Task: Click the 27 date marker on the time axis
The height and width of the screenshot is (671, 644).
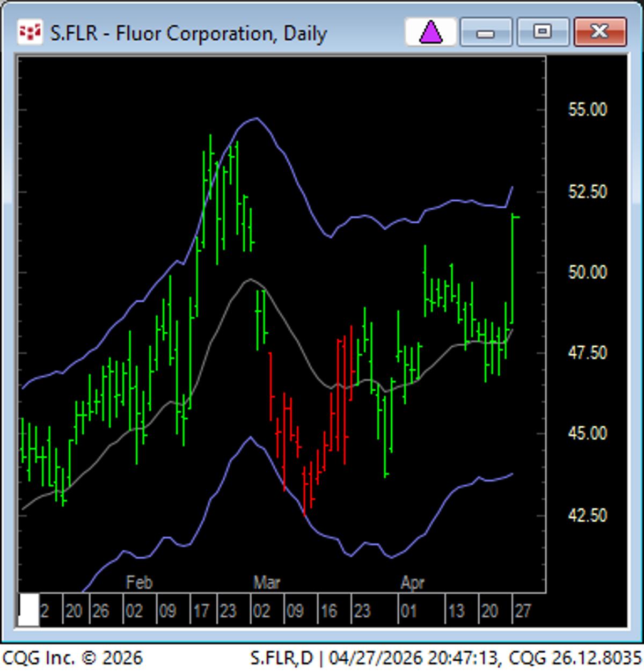Action: (x=523, y=610)
